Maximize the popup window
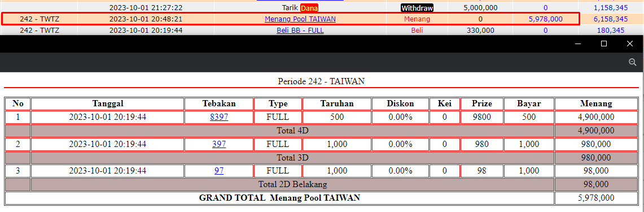644x212 pixels. pyautogui.click(x=604, y=44)
